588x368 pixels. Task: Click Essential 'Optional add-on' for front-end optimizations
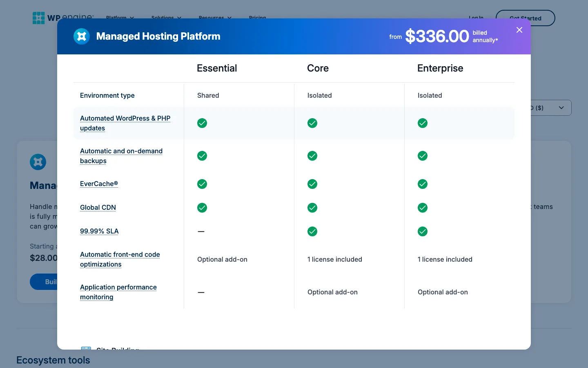(x=222, y=259)
